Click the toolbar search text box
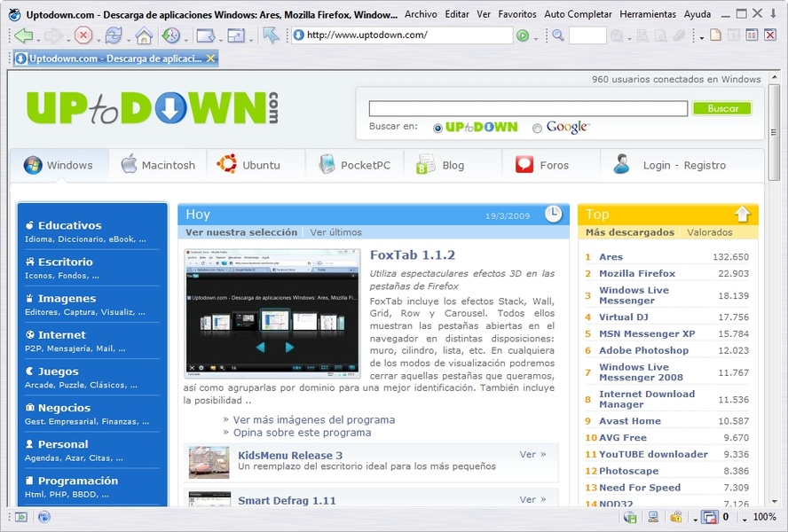 pyautogui.click(x=587, y=35)
